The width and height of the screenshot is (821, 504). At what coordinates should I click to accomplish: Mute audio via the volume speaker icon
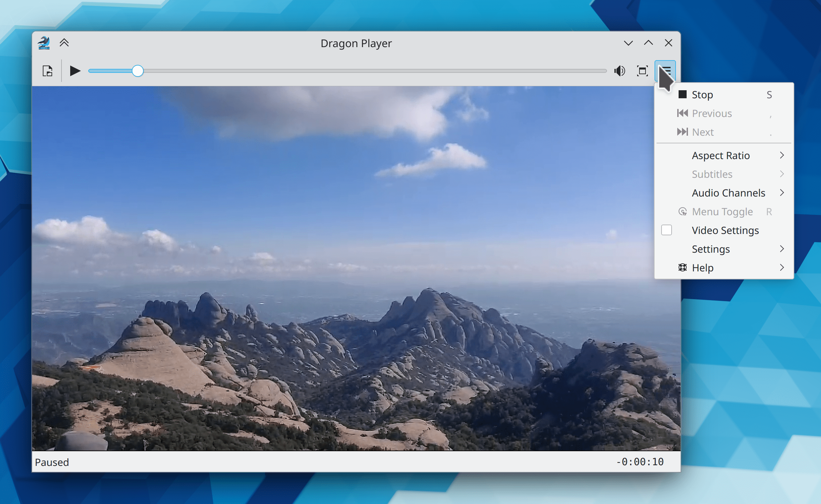click(619, 71)
